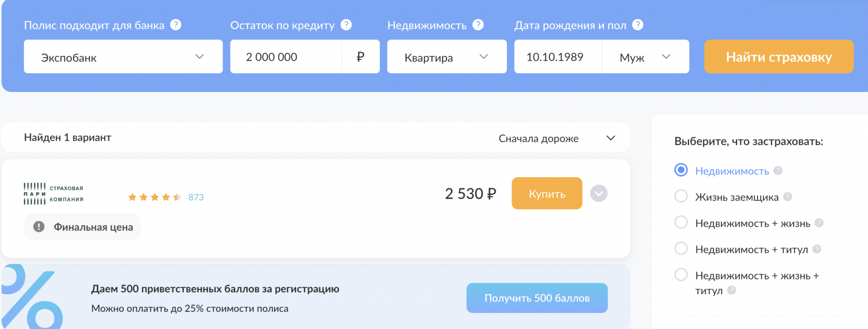Select the 'Жизнь заемщика' radio option
868x329 pixels.
click(681, 196)
